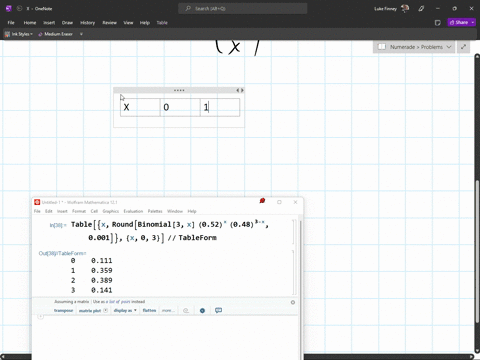
Task: Click the table container drag handle dots
Action: click(179, 90)
